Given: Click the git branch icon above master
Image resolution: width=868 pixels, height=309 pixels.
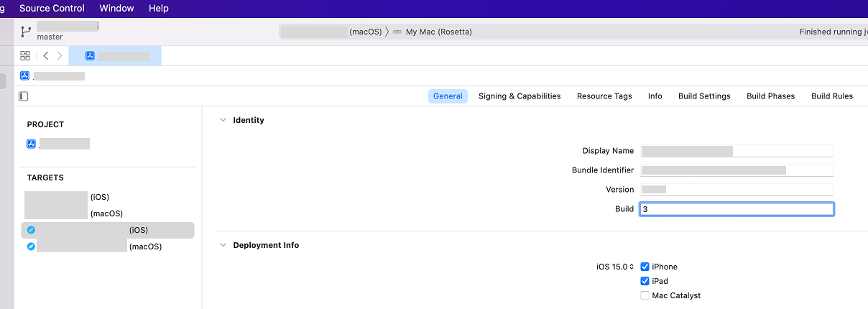Looking at the screenshot, I should pyautogui.click(x=26, y=32).
